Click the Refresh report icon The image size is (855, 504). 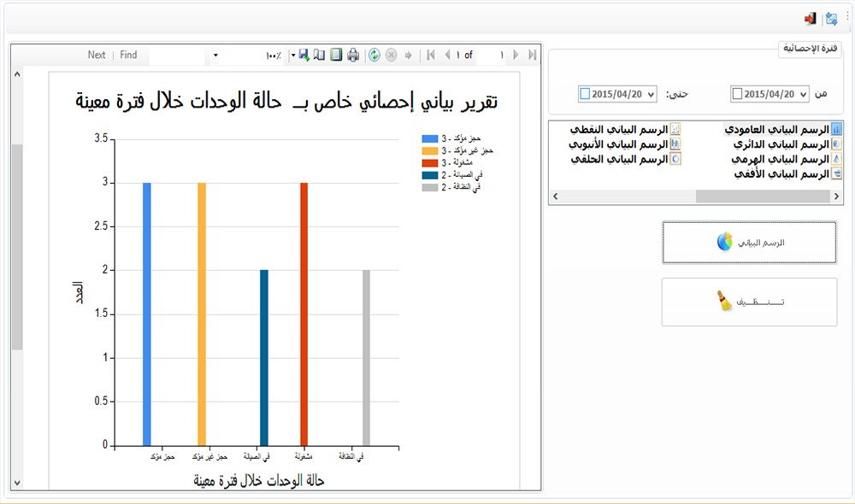(373, 54)
